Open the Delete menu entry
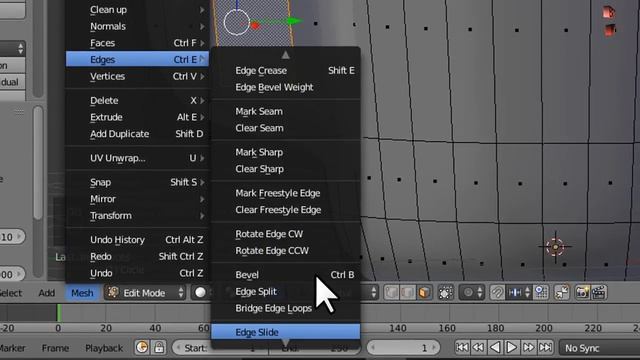Viewport: 640px width, 360px height. pos(137,100)
